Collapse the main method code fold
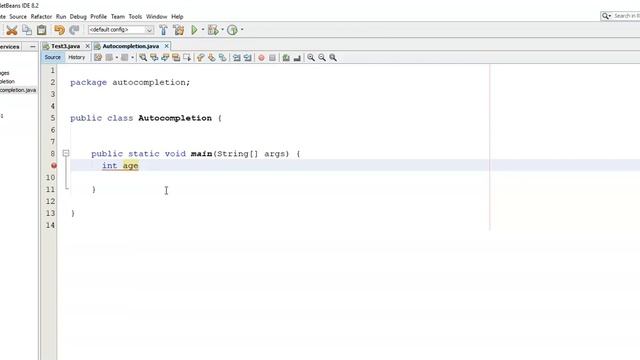The image size is (640, 360). [x=66, y=153]
